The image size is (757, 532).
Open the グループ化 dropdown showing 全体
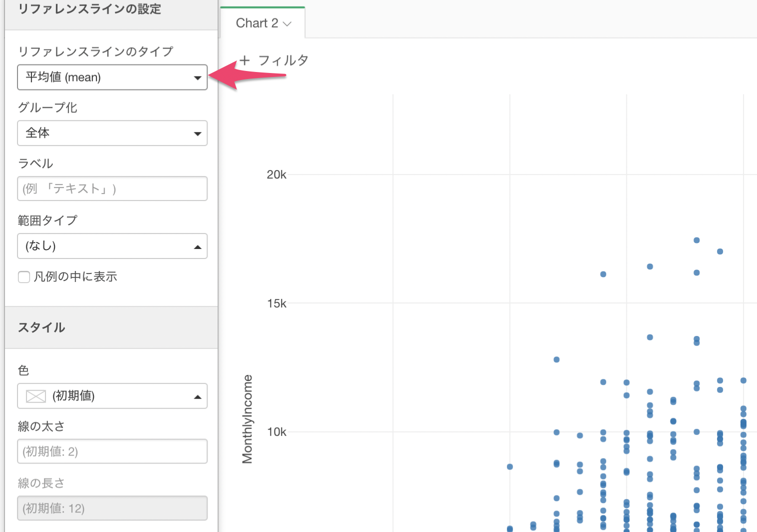112,133
